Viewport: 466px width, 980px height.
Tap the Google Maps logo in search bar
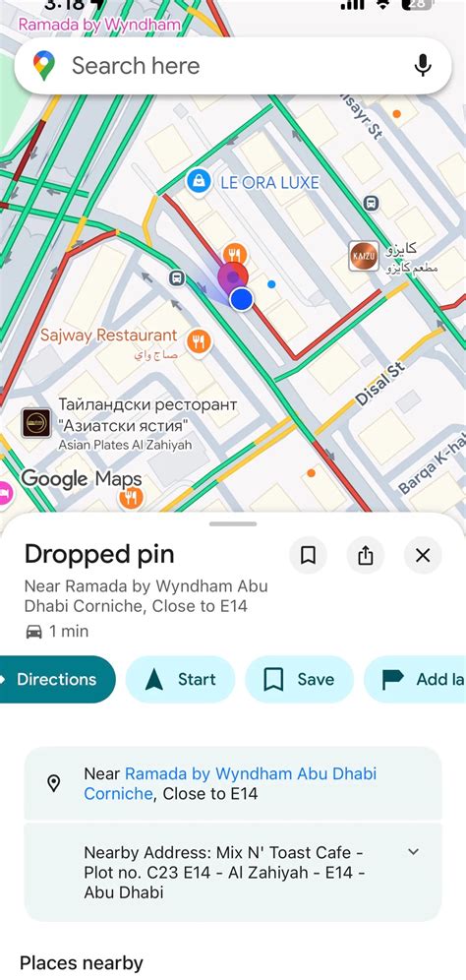coord(43,65)
